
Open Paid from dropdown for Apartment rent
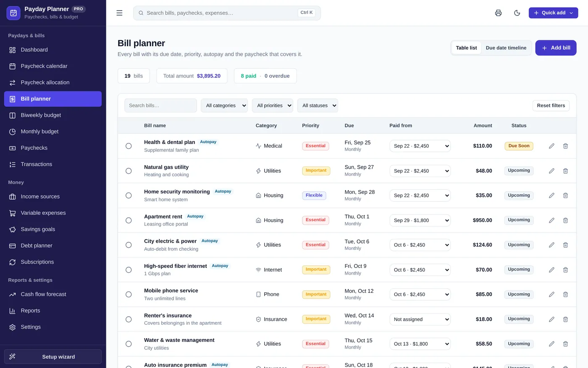[420, 220]
